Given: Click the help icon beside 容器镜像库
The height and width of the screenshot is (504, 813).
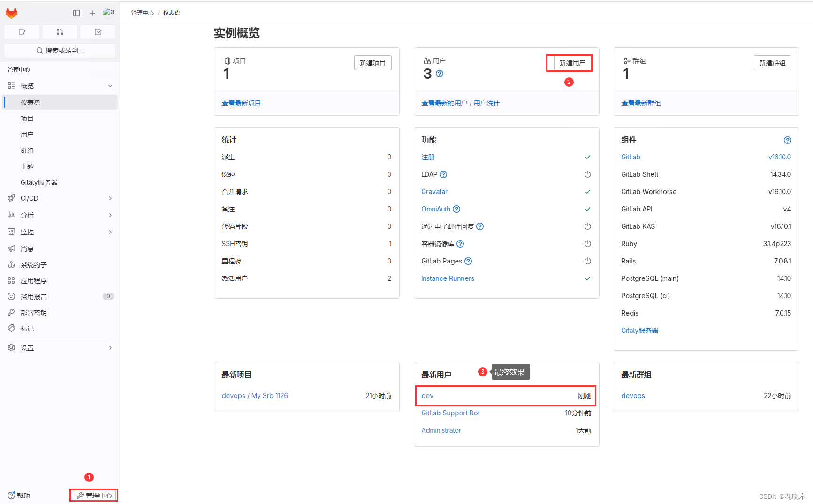Looking at the screenshot, I should (460, 244).
